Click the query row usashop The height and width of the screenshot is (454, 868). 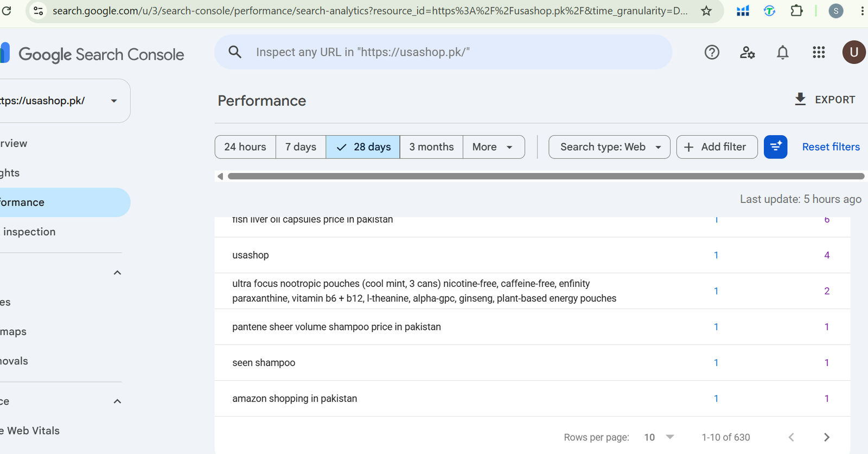(x=532, y=255)
